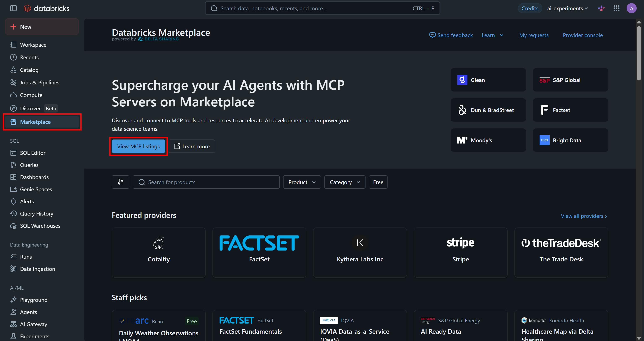This screenshot has width=644, height=341.
Task: Click the Credits badge
Action: pos(530,8)
